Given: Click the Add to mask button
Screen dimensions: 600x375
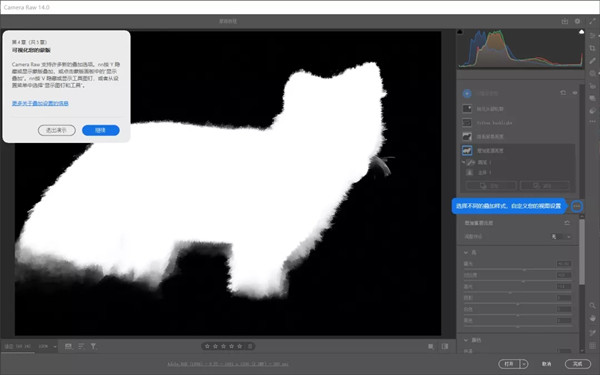Looking at the screenshot, I should 491,186.
